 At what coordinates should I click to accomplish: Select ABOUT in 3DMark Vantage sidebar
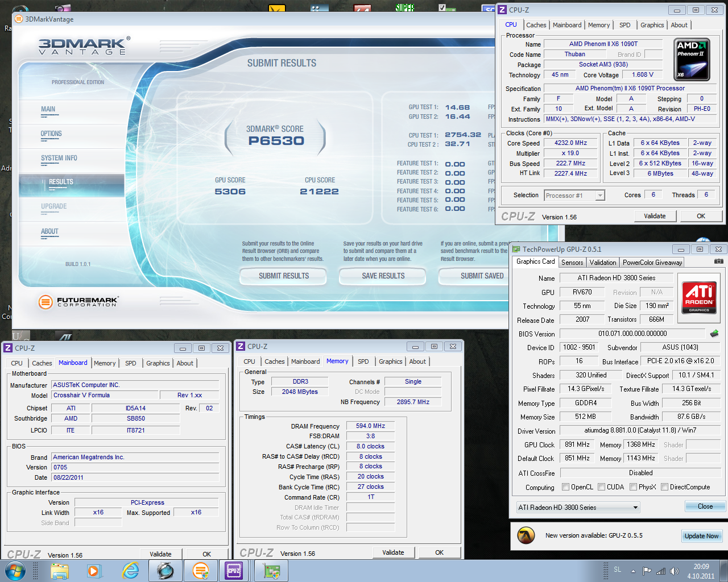(x=49, y=232)
